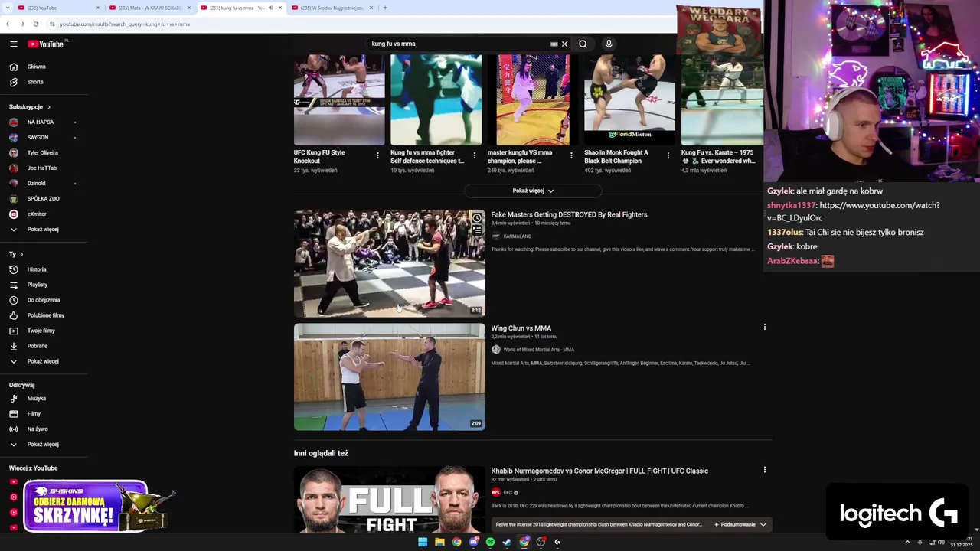Open the on-screen keyboard icon in search box
This screenshot has height=551, width=980.
pyautogui.click(x=554, y=44)
